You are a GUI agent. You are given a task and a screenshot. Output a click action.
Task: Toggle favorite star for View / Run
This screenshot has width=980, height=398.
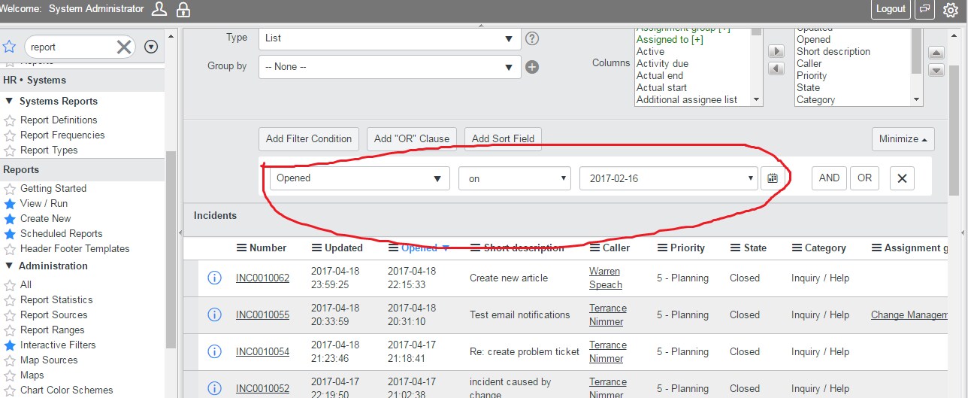point(10,204)
